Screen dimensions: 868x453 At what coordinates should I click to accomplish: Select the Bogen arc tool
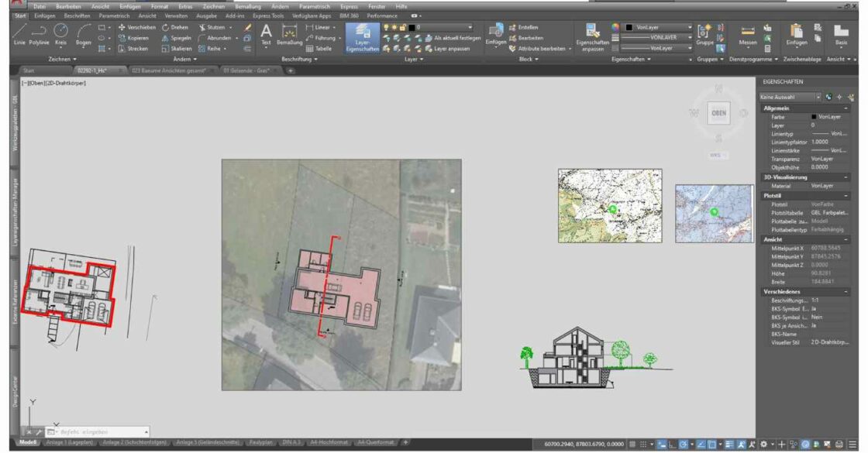pos(84,35)
